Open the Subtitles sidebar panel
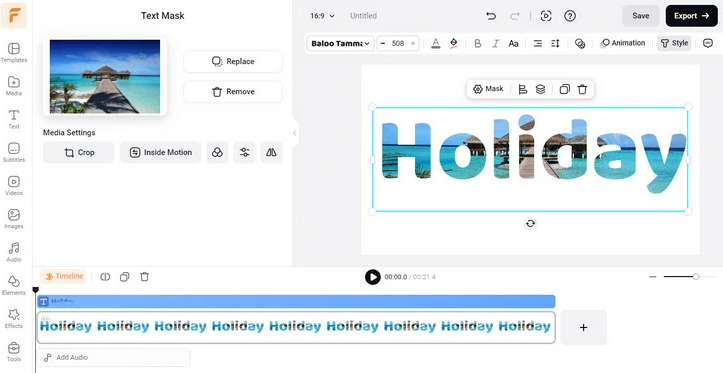Image resolution: width=723 pixels, height=373 pixels. tap(14, 152)
